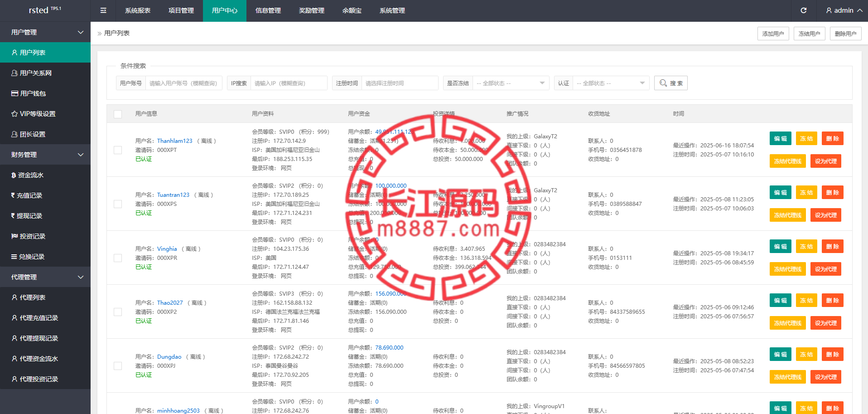Tick the checkbox for user Thao2027
Screen dimensions: 868x414
118,312
